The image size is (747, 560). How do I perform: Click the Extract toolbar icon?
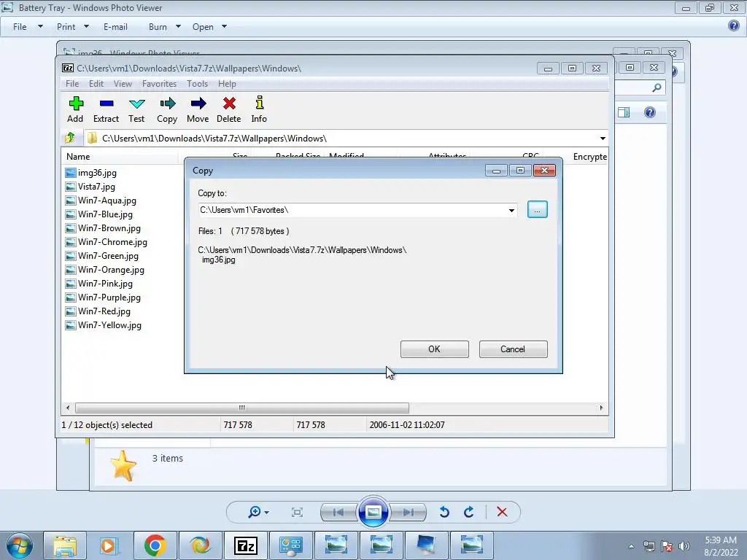(x=107, y=104)
